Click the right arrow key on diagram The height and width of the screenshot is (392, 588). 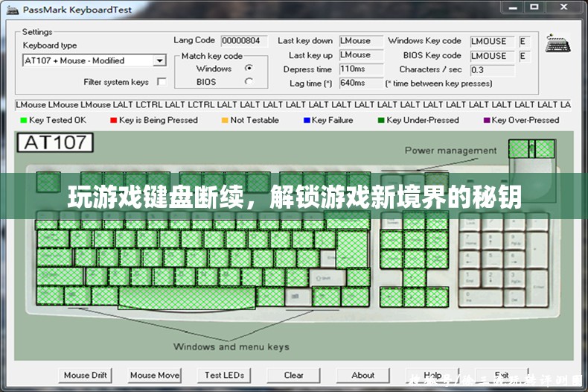coord(437,297)
